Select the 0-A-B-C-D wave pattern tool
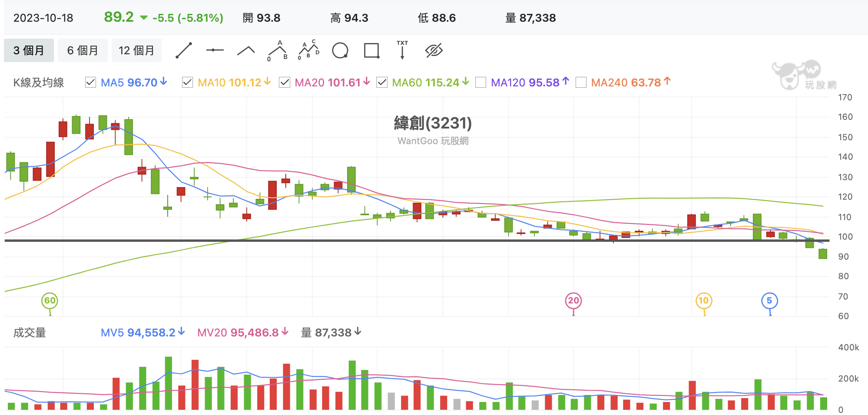868x415 pixels. [x=309, y=50]
